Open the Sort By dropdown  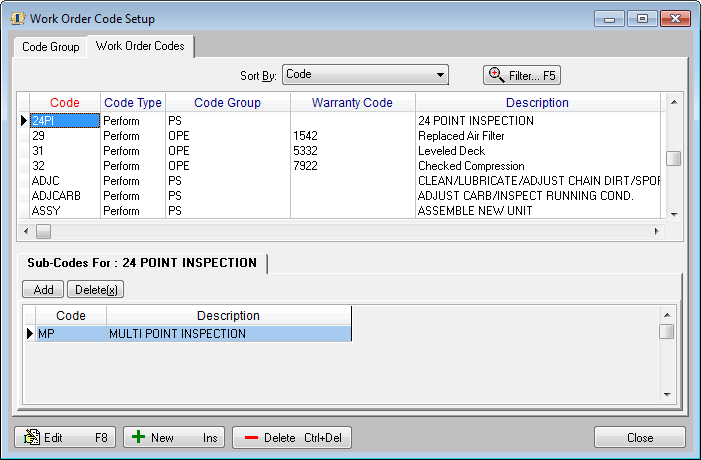[365, 75]
